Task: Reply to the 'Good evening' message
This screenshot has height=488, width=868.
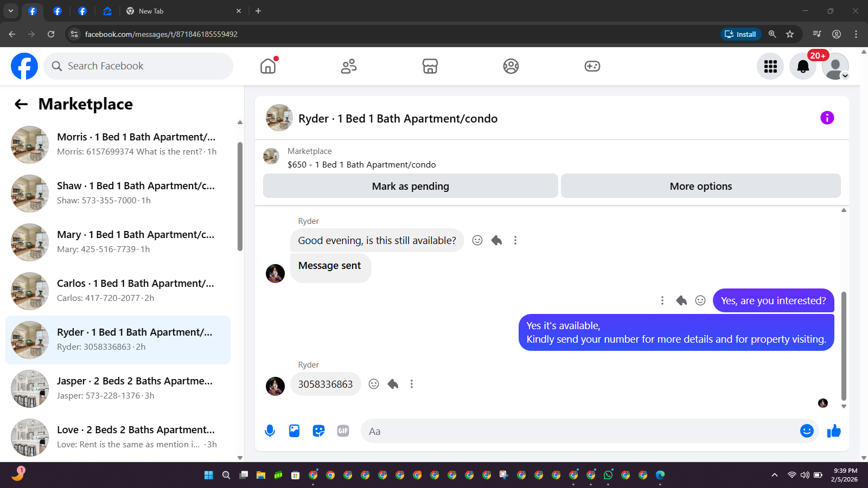Action: (x=496, y=240)
